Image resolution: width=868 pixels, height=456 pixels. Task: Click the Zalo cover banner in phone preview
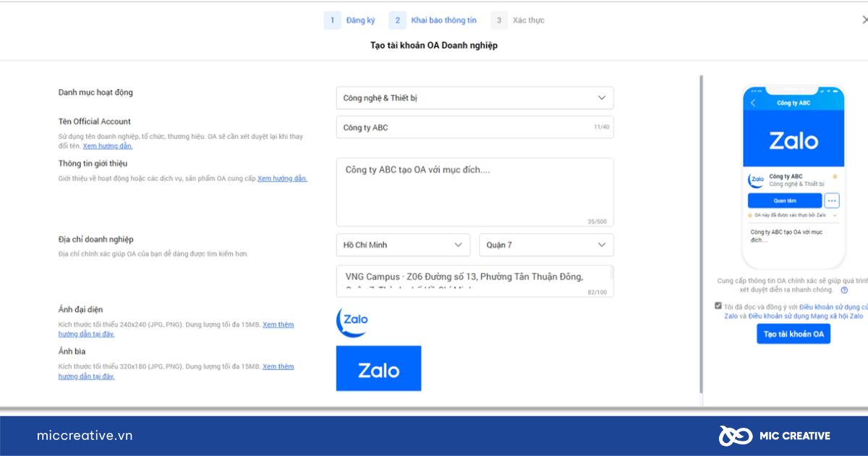[x=793, y=139]
